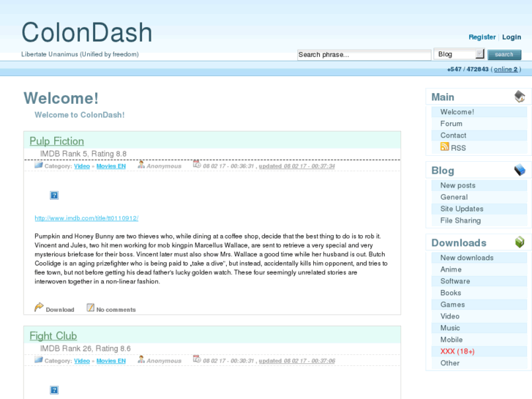The width and height of the screenshot is (532, 399).
Task: Select Mobile in Downloads menu
Action: pos(479,340)
